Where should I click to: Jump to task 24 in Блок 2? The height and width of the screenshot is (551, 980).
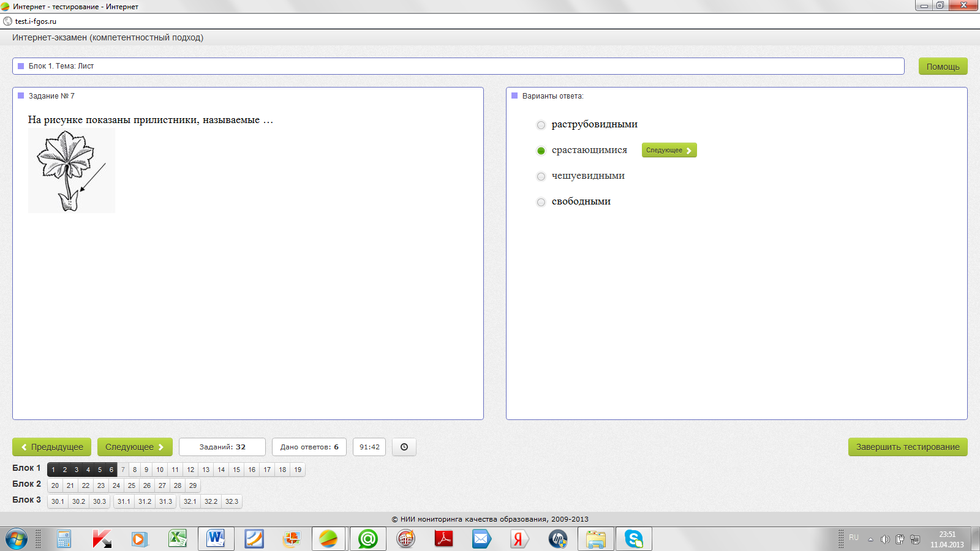tap(116, 485)
